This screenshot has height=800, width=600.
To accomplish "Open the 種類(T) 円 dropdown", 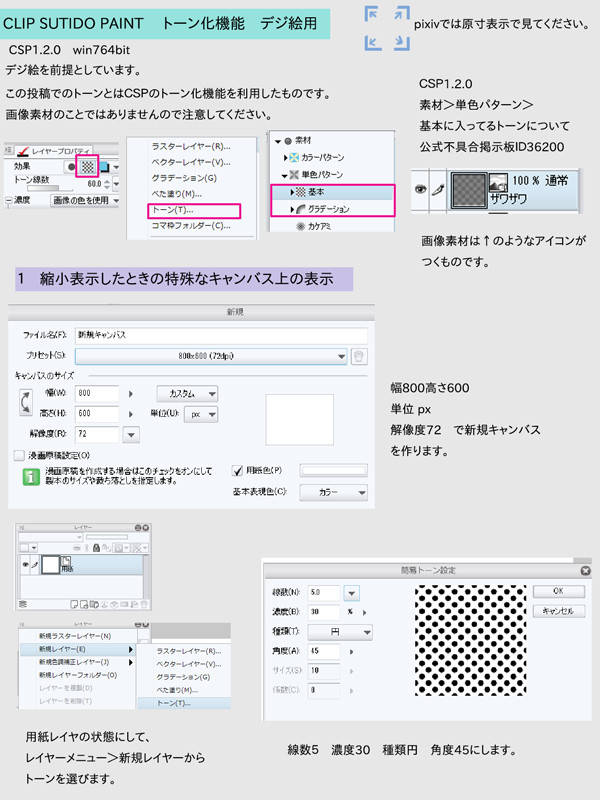I will tap(340, 632).
